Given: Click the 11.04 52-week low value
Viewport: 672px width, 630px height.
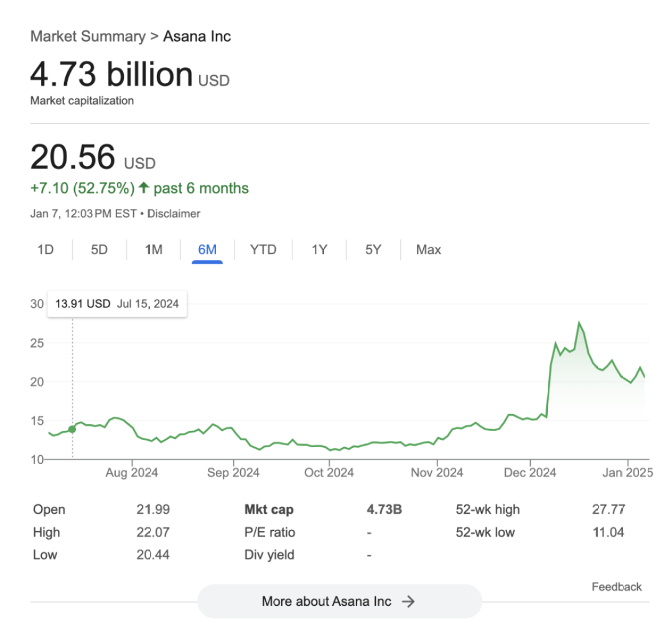Looking at the screenshot, I should [x=609, y=532].
